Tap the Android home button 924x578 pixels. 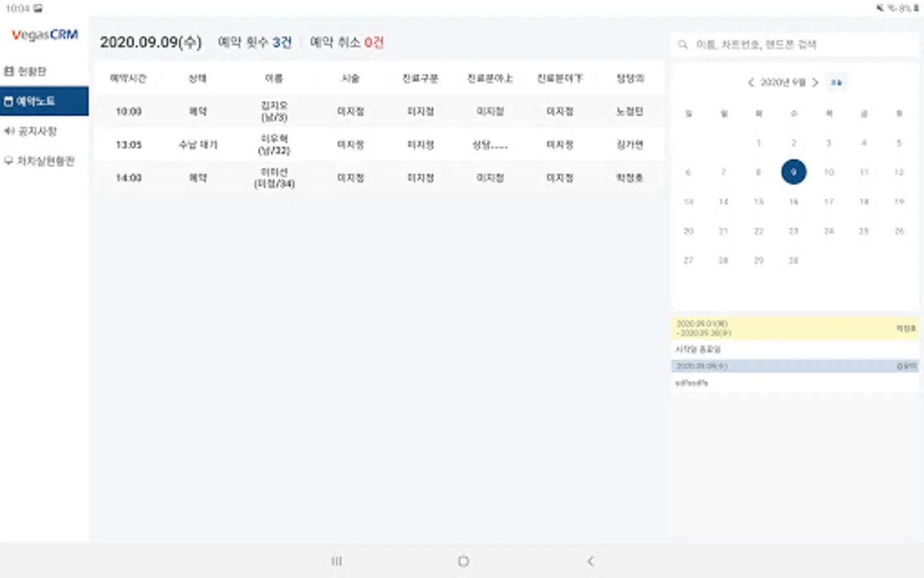pos(463,561)
